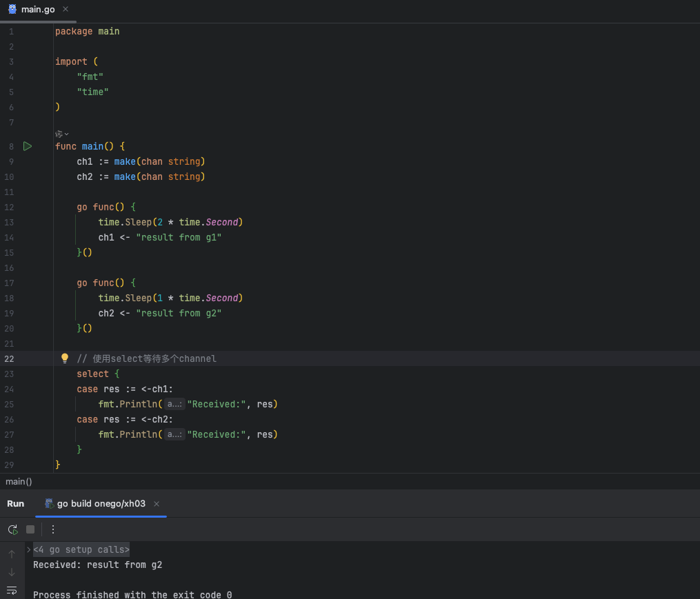Click the "time" import string

tap(93, 92)
